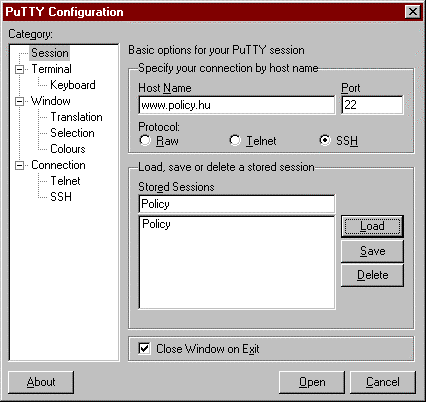The image size is (426, 402).
Task: Select the SSH protocol radio button
Action: pyautogui.click(x=325, y=140)
